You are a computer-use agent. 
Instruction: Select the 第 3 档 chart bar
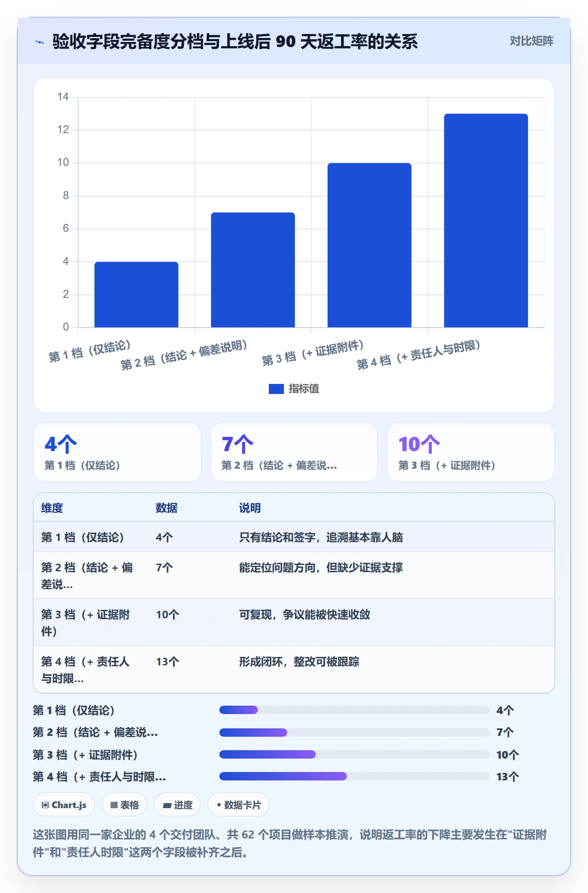click(x=369, y=245)
